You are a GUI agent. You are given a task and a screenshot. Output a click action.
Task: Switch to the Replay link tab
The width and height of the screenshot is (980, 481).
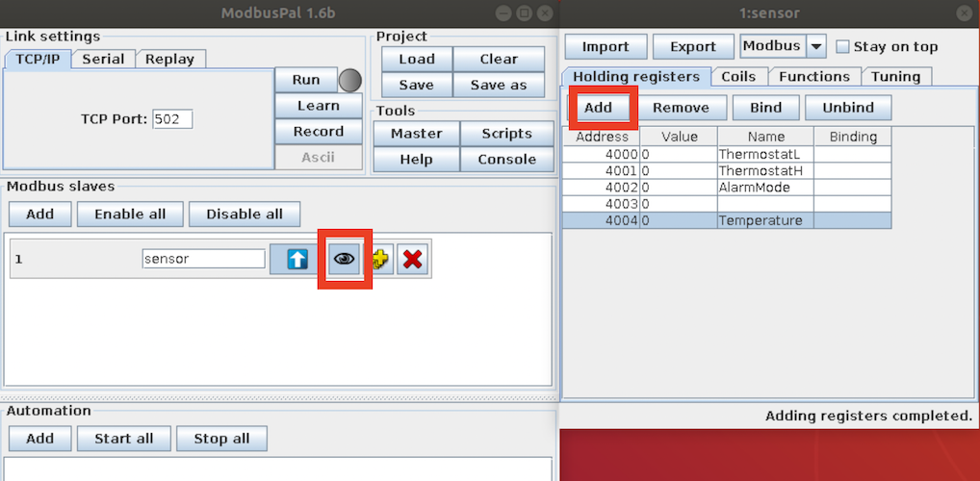170,60
